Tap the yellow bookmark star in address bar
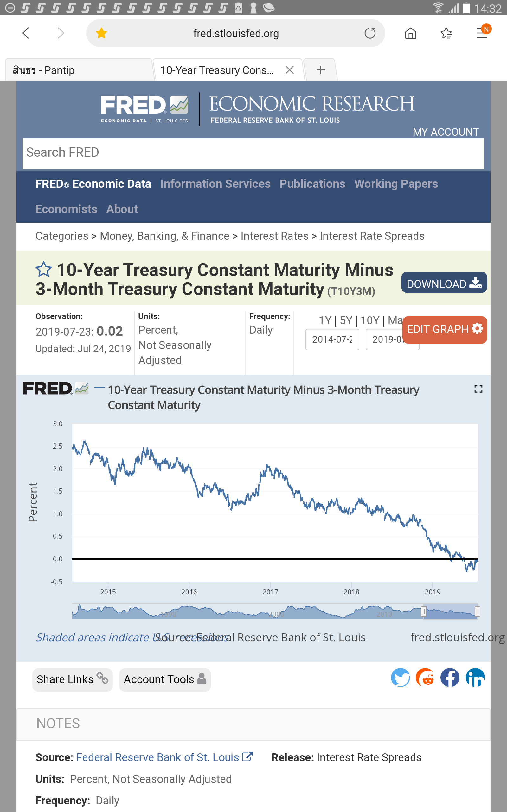507x812 pixels. pos(101,33)
